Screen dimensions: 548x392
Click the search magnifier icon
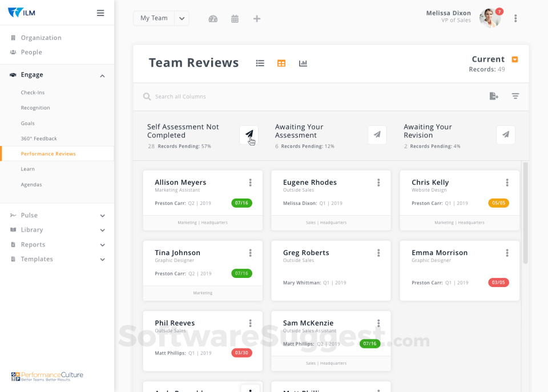147,96
